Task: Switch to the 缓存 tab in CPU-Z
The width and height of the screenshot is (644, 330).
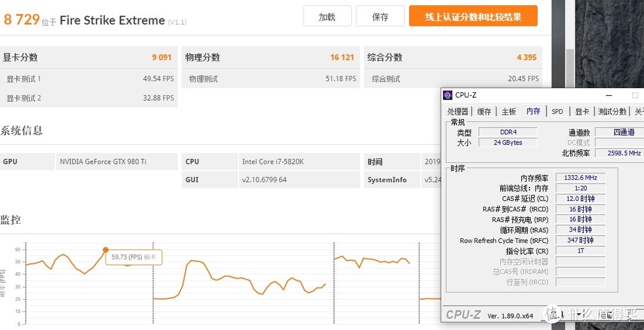Action: click(x=484, y=111)
